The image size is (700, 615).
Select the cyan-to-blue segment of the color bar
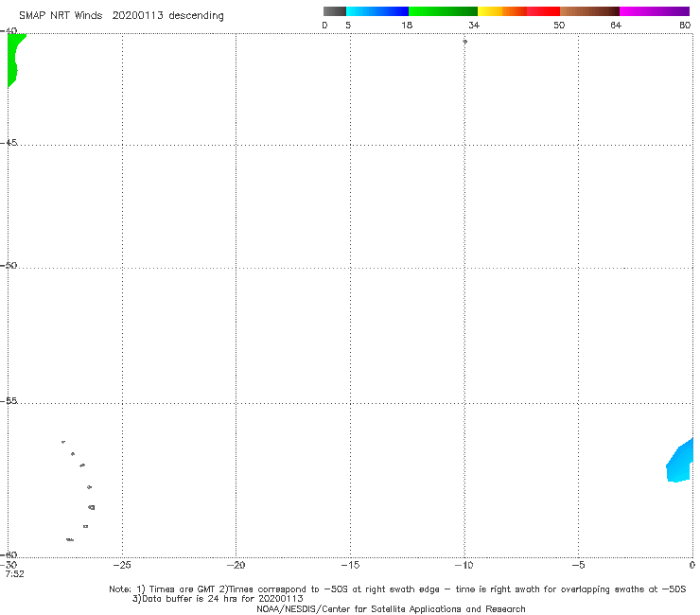coord(377,11)
